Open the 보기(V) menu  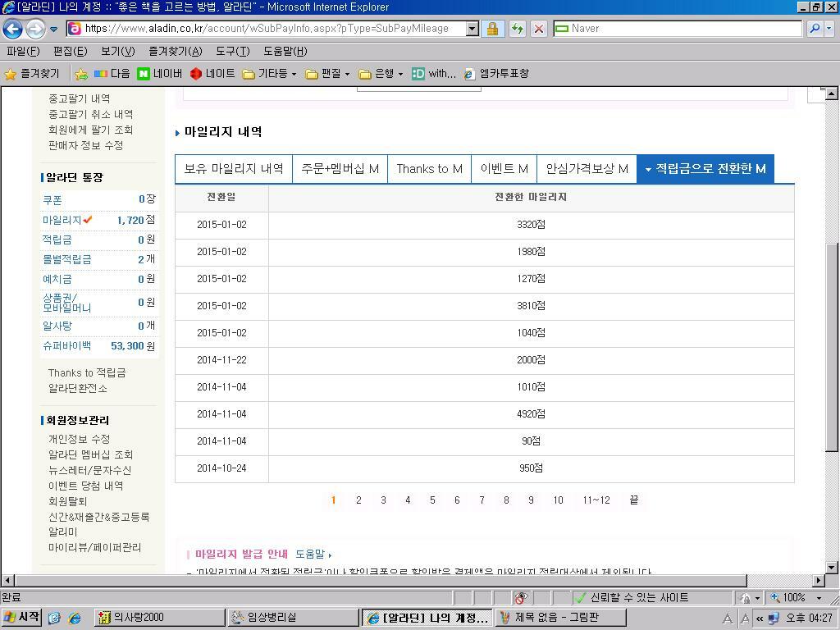pyautogui.click(x=118, y=52)
